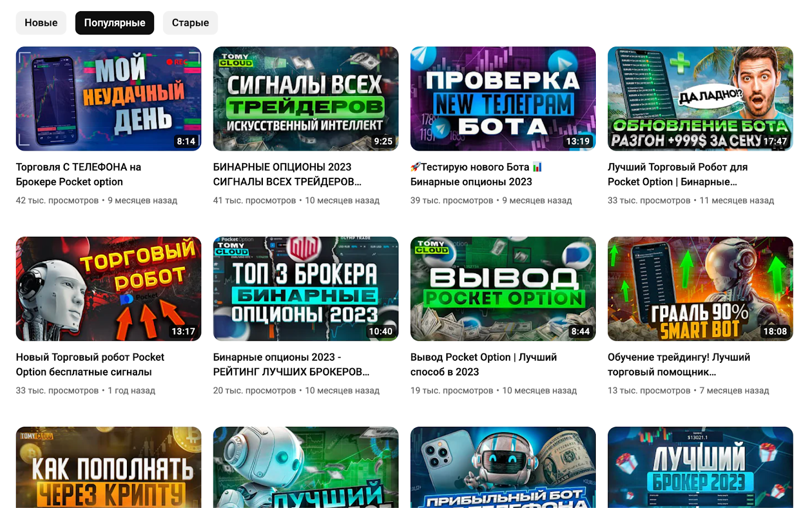The width and height of the screenshot is (812, 508).
Task: Click the 17:47 duration badge
Action: coord(775,141)
